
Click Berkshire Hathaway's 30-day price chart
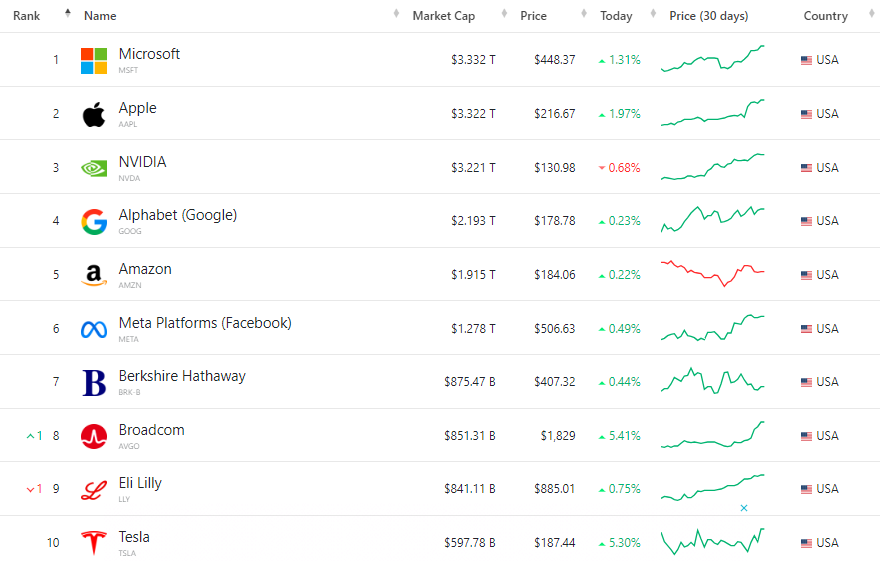click(712, 381)
